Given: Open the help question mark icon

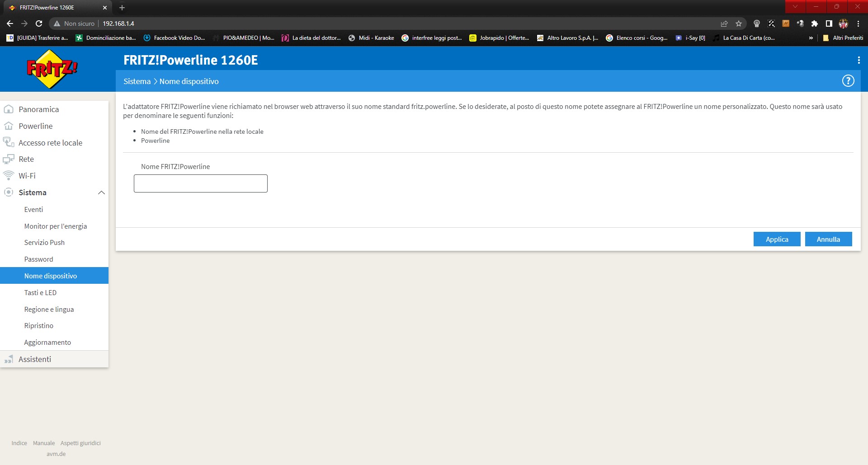Looking at the screenshot, I should point(848,81).
